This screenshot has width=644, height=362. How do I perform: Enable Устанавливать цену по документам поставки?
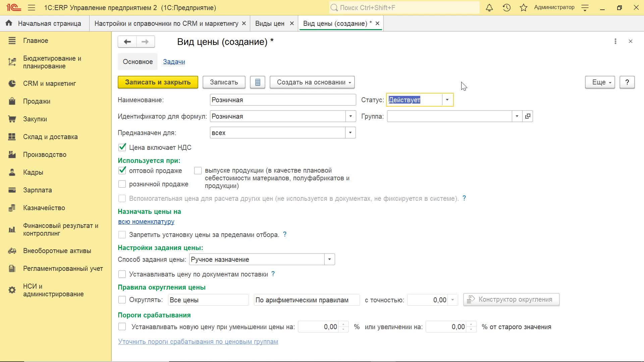122,274
